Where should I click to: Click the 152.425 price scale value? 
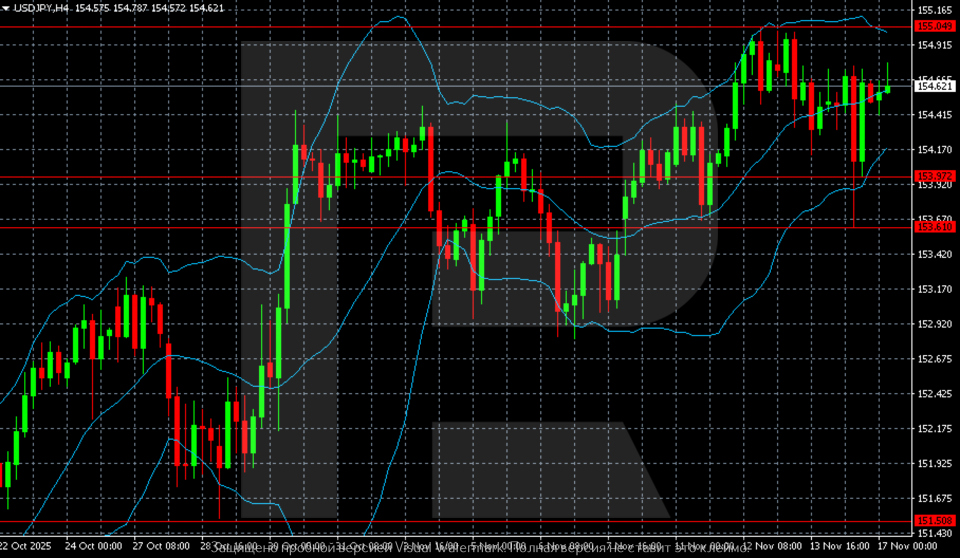pyautogui.click(x=933, y=394)
